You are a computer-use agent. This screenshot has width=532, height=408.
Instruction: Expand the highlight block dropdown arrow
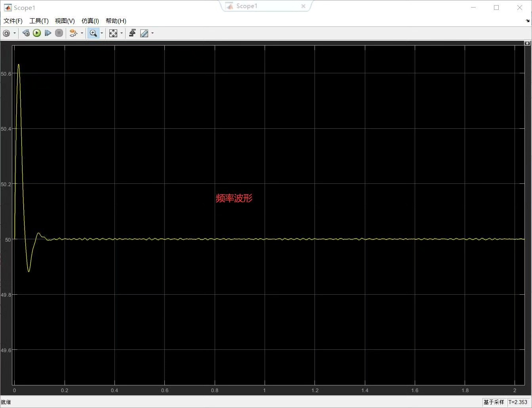click(82, 33)
